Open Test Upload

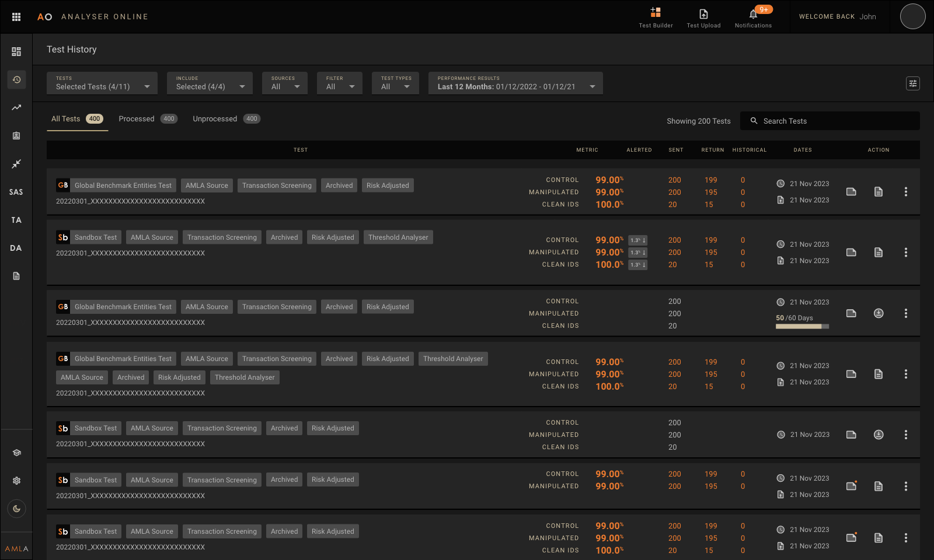coord(703,17)
